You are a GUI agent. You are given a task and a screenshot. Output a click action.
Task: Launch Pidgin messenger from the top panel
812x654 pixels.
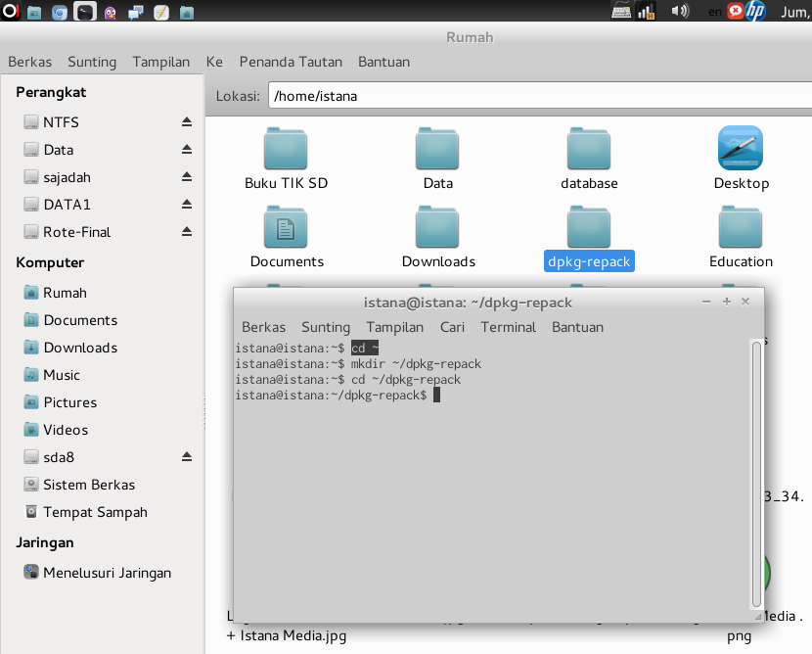coord(111,12)
